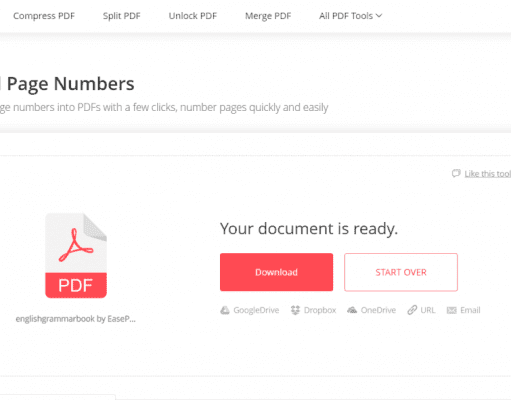Click the Email envelope icon
Image resolution: width=511 pixels, height=400 pixels.
[x=451, y=310]
